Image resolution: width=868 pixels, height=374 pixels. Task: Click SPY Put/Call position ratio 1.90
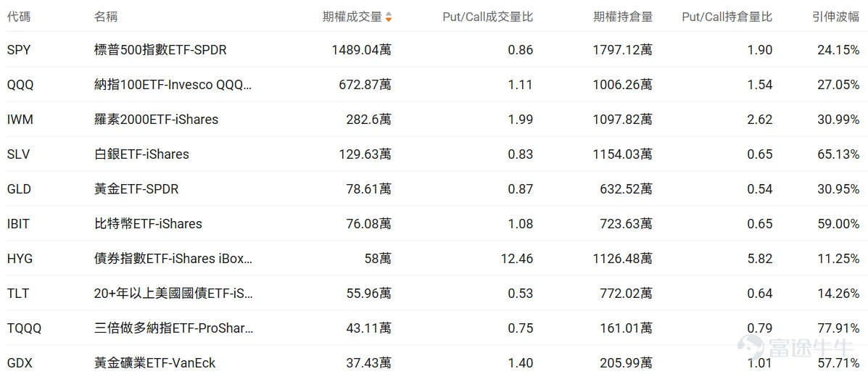759,50
